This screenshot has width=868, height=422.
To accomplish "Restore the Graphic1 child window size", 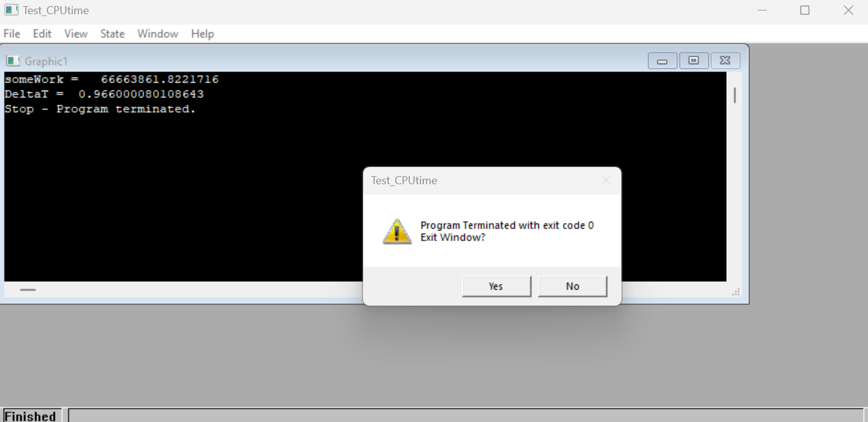I will click(x=694, y=60).
